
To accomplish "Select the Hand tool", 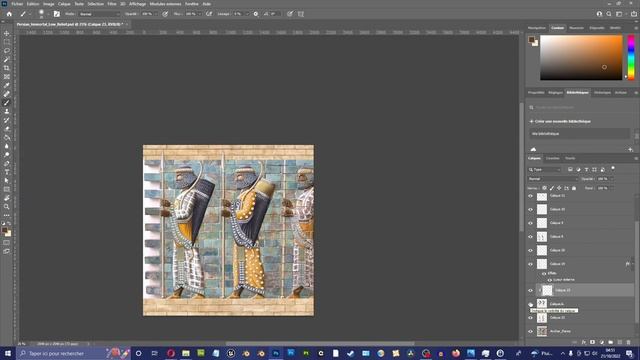I will (7, 198).
